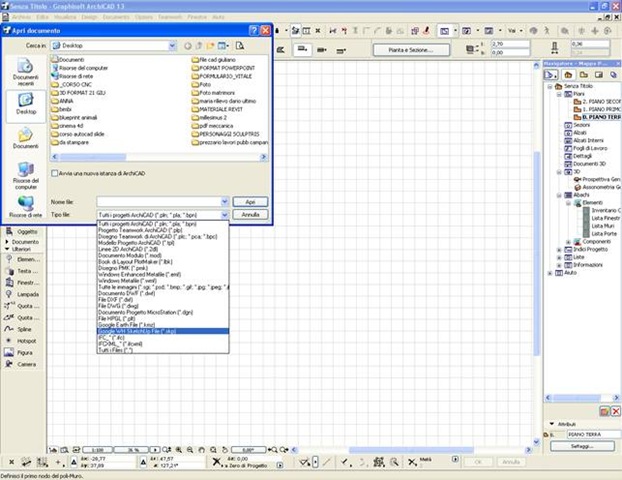622x480 pixels.
Task: Click the help question mark in dialog title
Action: tap(254, 30)
